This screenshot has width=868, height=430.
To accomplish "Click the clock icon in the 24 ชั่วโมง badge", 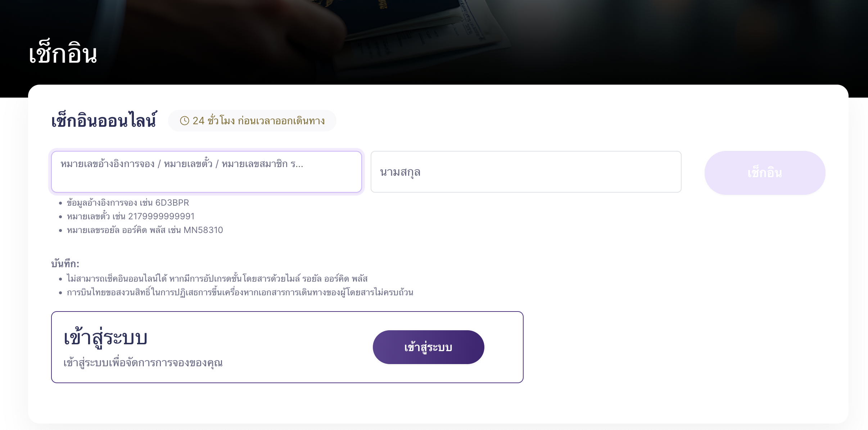I will click(184, 121).
